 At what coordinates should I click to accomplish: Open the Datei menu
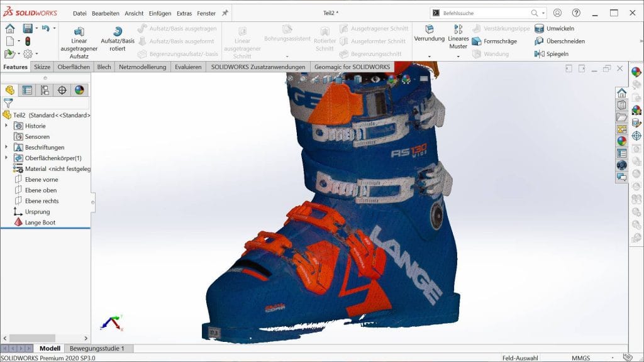[x=80, y=13]
